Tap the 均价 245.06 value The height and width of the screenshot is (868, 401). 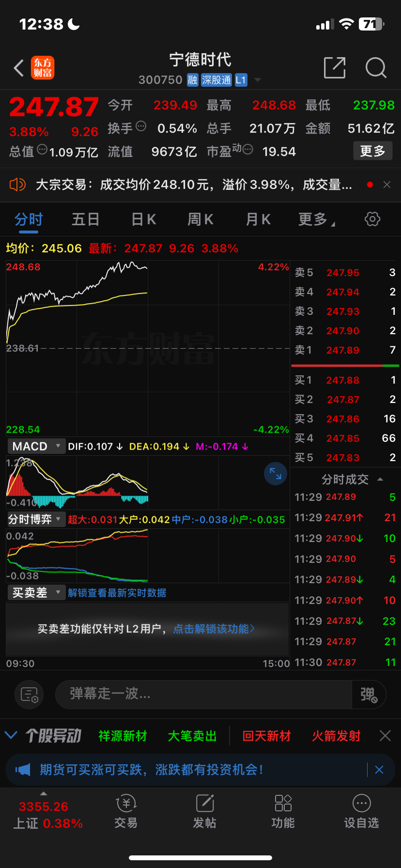point(44,248)
